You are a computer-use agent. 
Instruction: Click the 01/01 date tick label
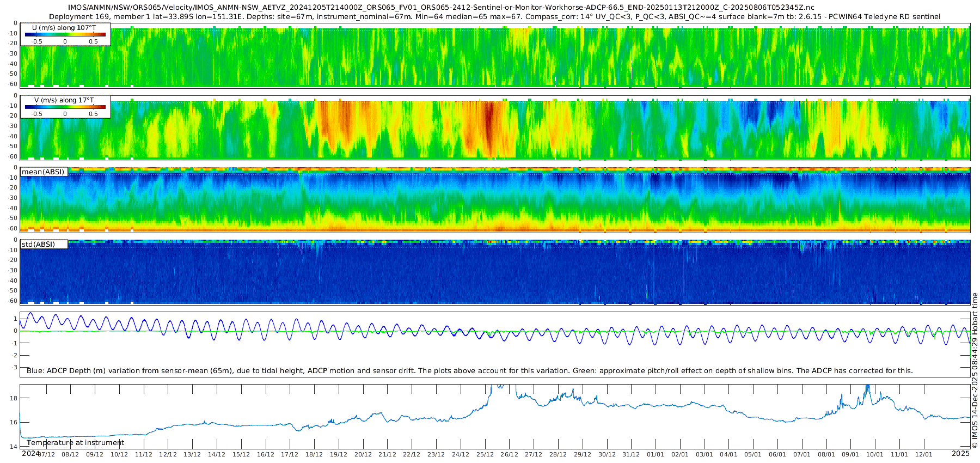click(656, 454)
